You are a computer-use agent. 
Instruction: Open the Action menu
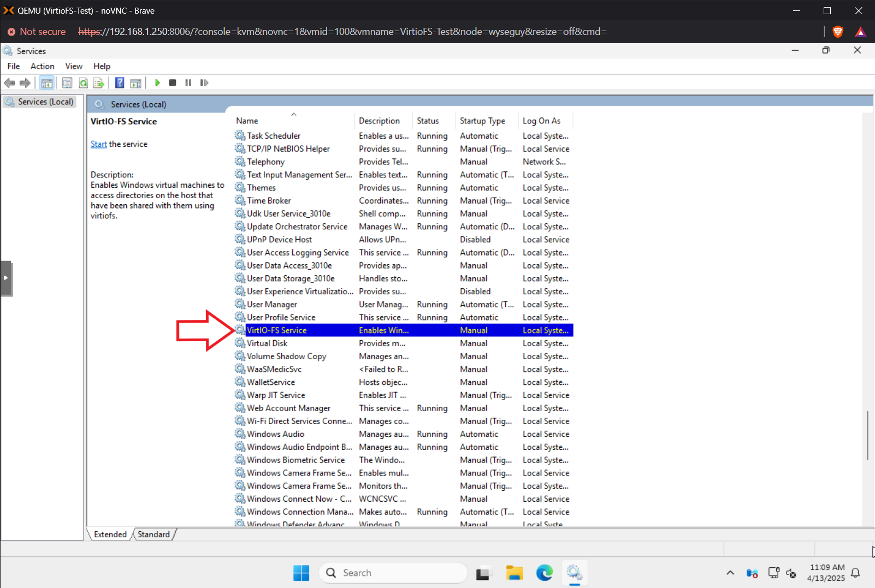click(x=43, y=66)
